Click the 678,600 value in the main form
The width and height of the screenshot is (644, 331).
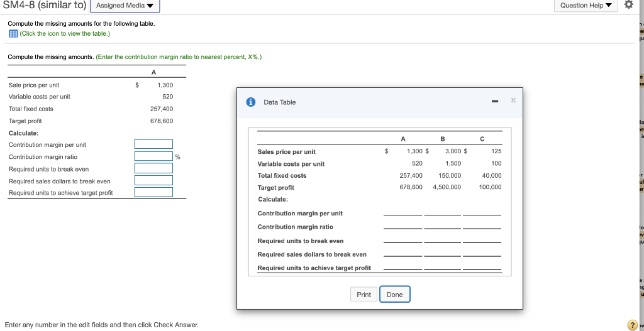tap(162, 121)
